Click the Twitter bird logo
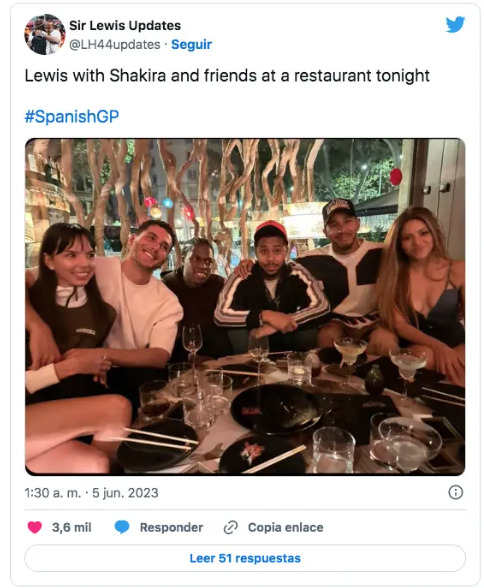The width and height of the screenshot is (484, 588). pos(455,25)
